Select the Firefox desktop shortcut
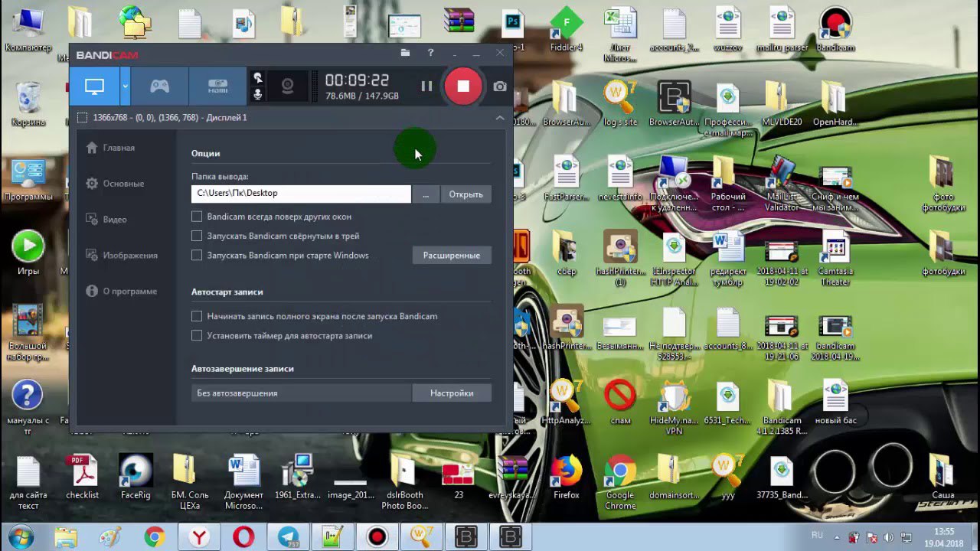This screenshot has height=551, width=980. point(567,478)
